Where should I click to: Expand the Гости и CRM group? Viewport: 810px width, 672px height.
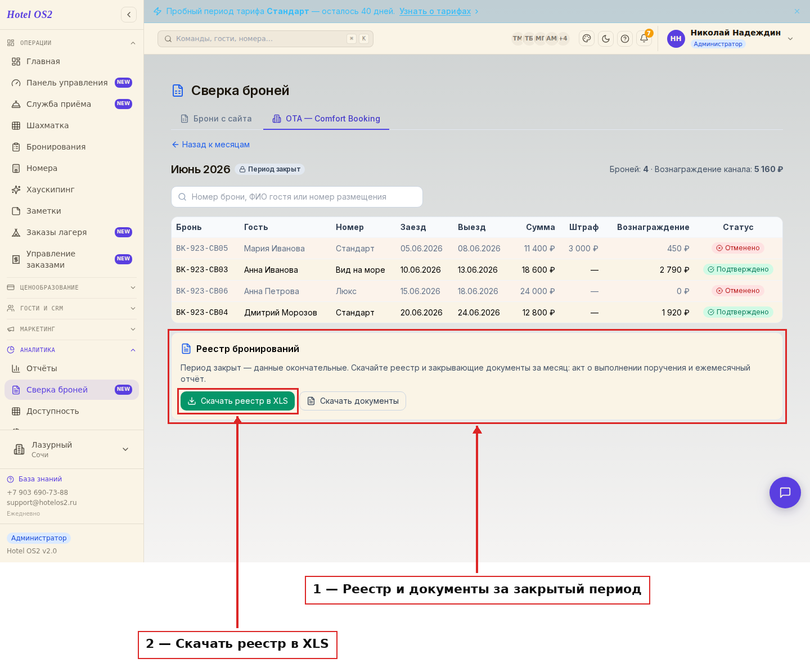71,308
